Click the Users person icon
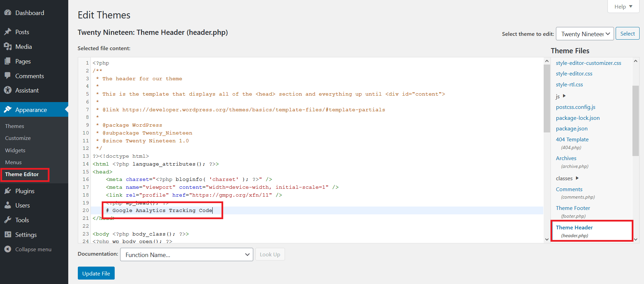 (x=8, y=205)
